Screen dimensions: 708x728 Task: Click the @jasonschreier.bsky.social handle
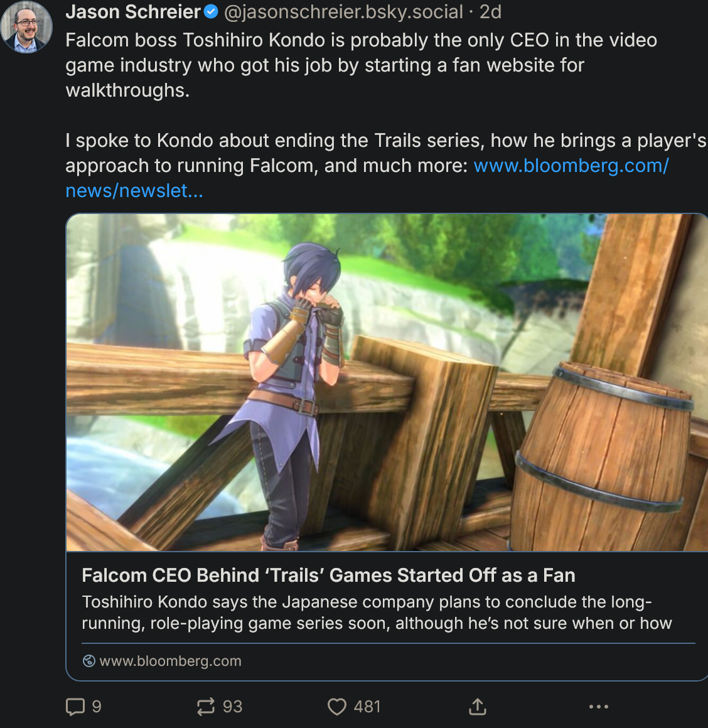[343, 12]
